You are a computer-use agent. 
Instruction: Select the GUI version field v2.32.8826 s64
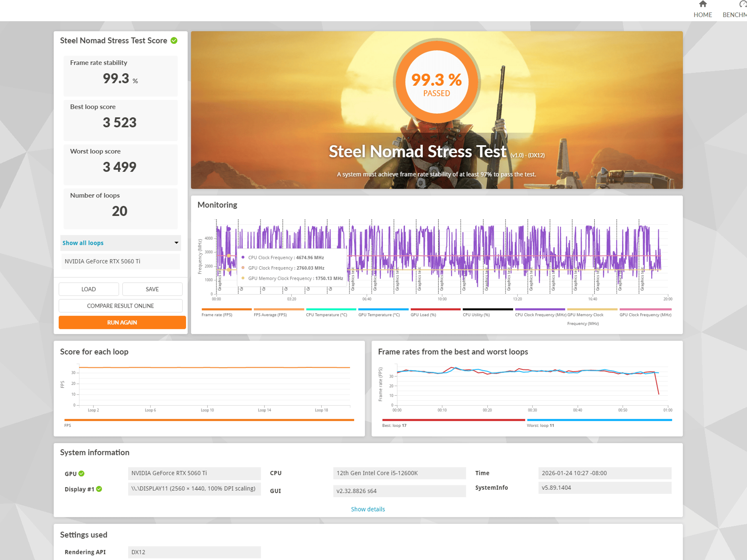point(399,491)
